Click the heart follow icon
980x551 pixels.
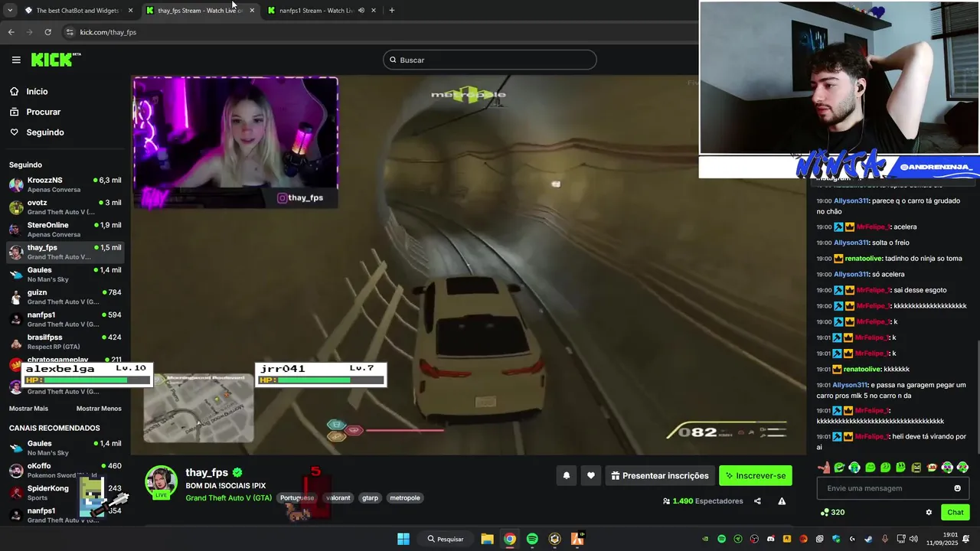coord(590,475)
